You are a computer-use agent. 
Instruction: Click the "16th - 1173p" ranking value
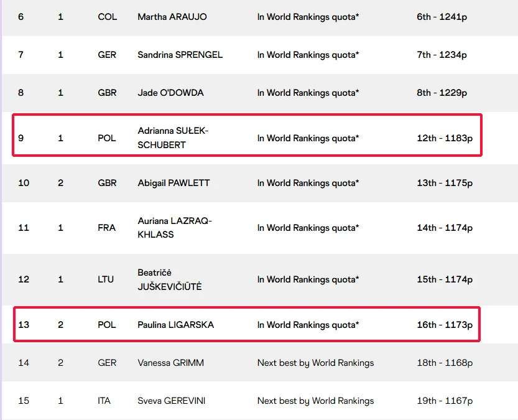click(x=445, y=325)
